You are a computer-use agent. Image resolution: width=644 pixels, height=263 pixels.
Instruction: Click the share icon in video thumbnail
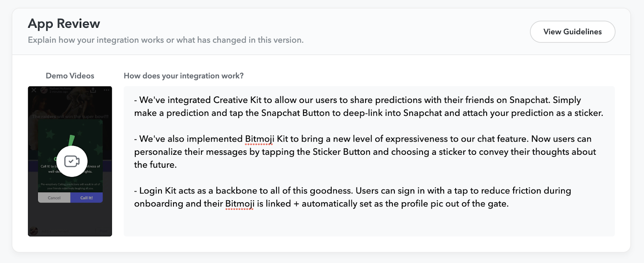coord(93,90)
